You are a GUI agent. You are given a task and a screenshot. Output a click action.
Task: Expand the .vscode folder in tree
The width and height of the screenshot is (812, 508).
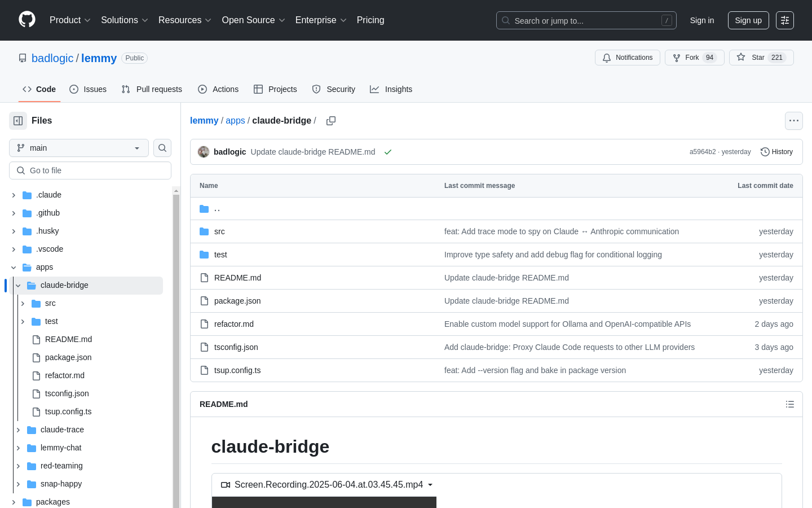click(14, 249)
